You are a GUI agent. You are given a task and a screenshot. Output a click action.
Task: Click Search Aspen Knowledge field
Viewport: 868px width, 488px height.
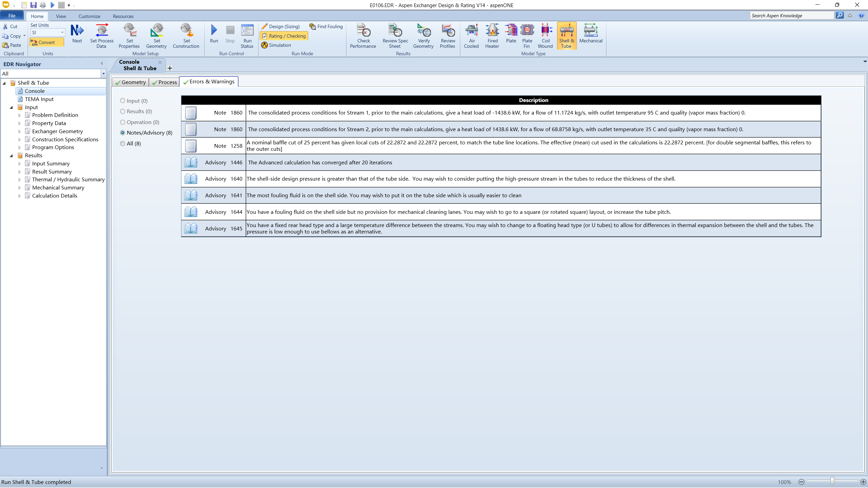pyautogui.click(x=791, y=16)
